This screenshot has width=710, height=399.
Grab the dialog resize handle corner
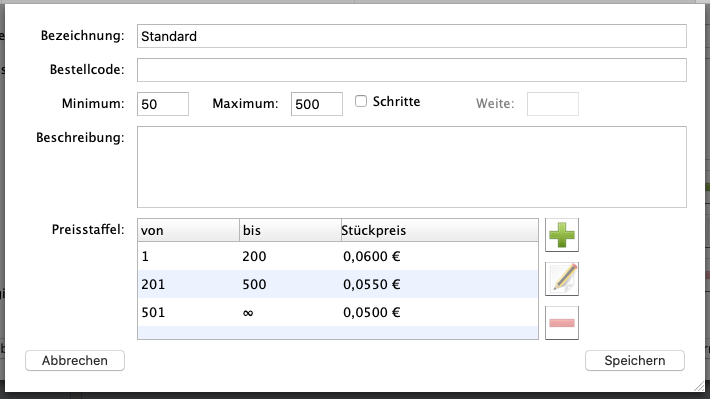coord(700,386)
